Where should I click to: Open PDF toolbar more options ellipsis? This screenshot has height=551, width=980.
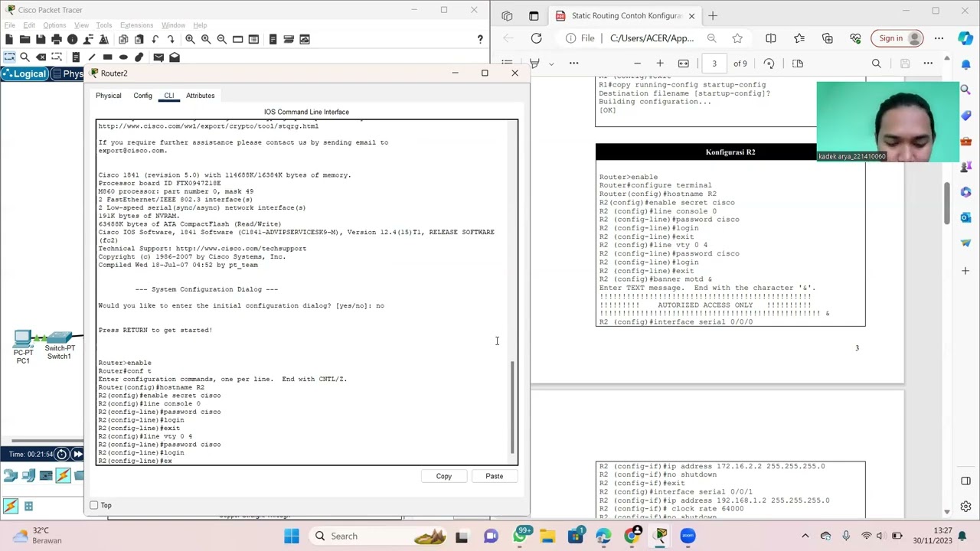[573, 64]
